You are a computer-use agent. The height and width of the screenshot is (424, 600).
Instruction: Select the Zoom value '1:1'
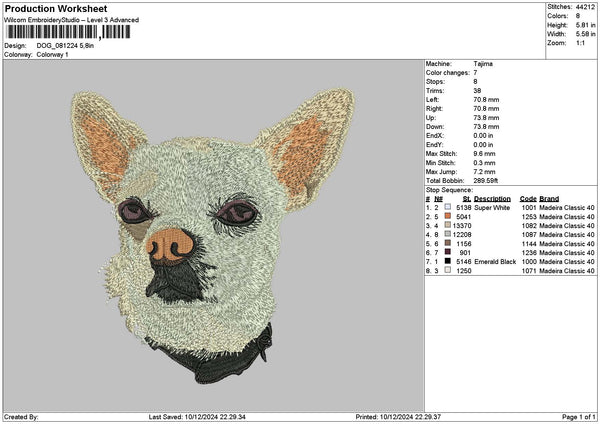coord(580,43)
